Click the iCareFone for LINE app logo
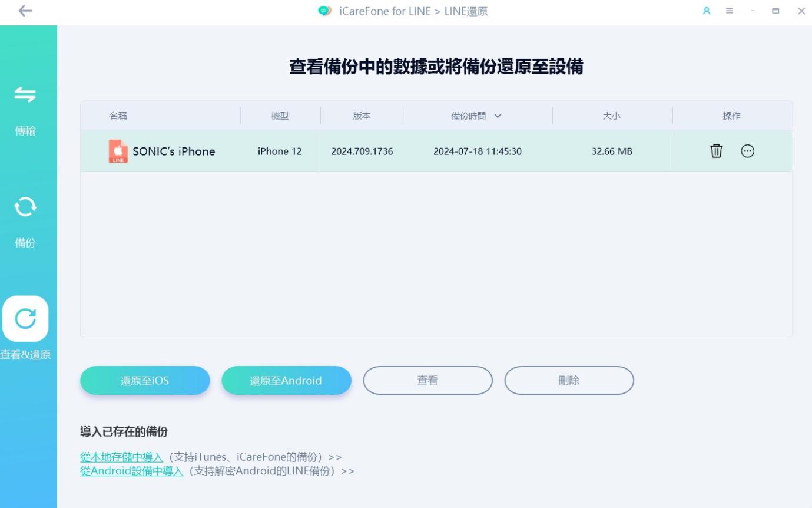This screenshot has width=812, height=508. pyautogui.click(x=324, y=11)
